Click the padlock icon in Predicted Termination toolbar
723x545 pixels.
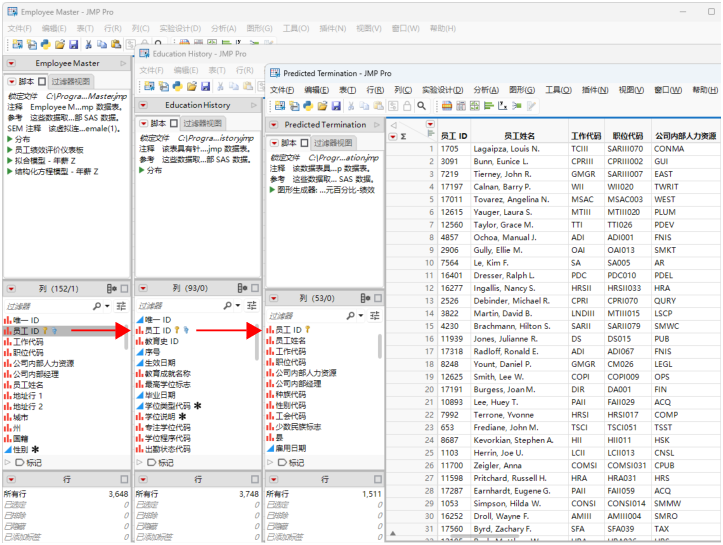pyautogui.click(x=407, y=106)
